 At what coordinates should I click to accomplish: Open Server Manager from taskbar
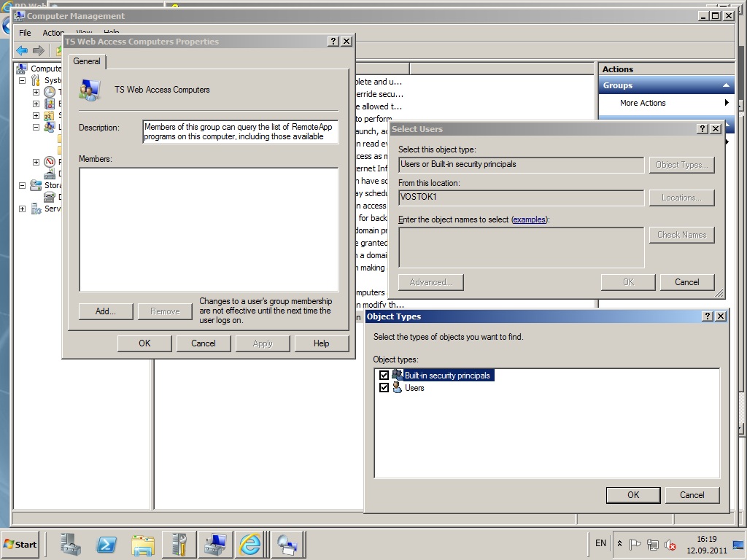[x=71, y=544]
